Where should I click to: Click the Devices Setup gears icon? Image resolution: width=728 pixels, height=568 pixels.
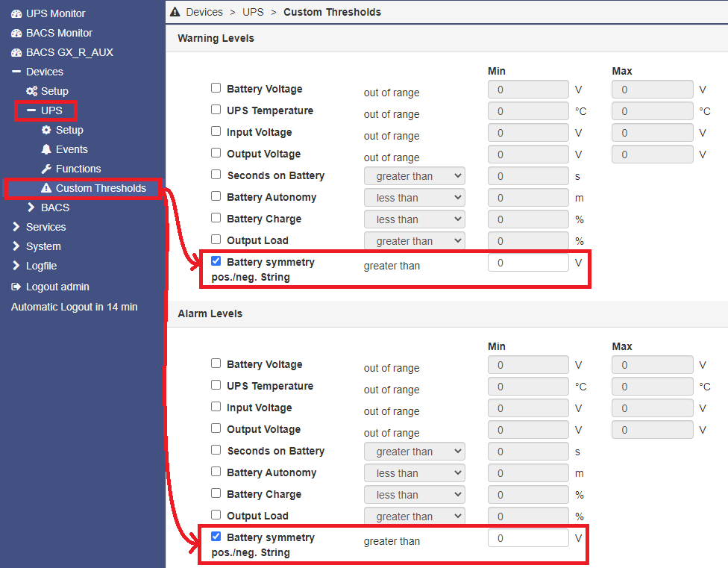tap(31, 91)
